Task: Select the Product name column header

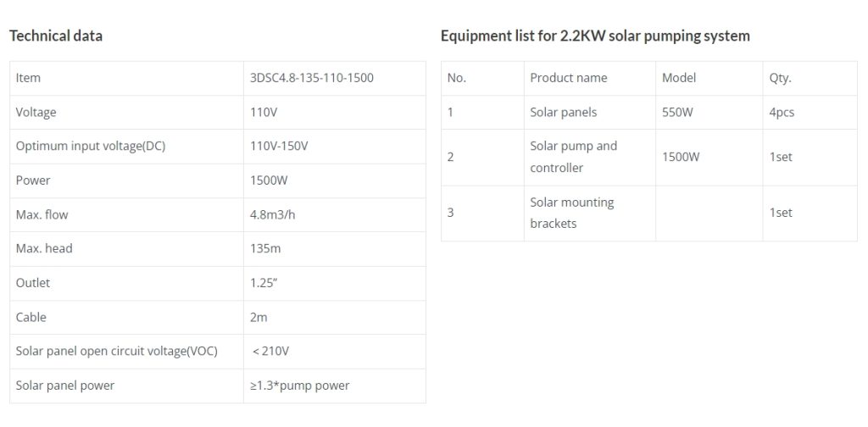Action: 569,78
